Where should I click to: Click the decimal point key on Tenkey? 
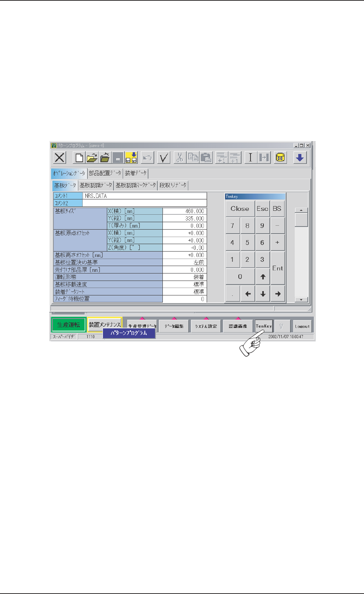point(232,293)
